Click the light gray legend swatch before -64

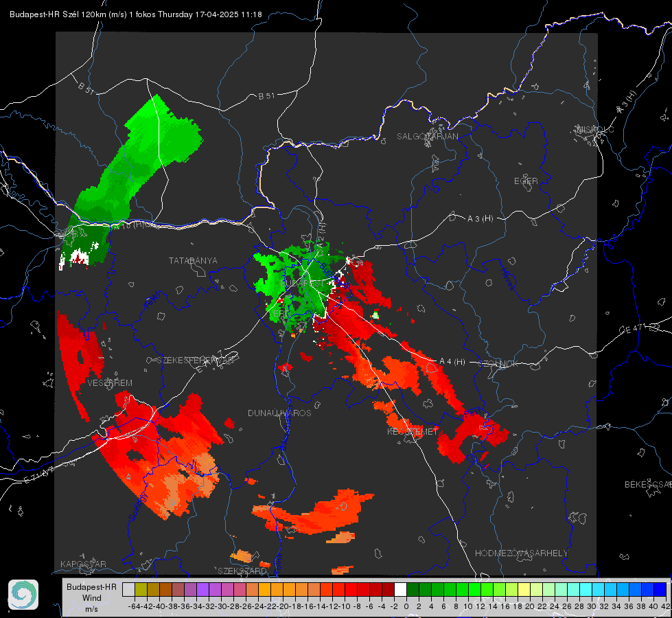[128, 589]
